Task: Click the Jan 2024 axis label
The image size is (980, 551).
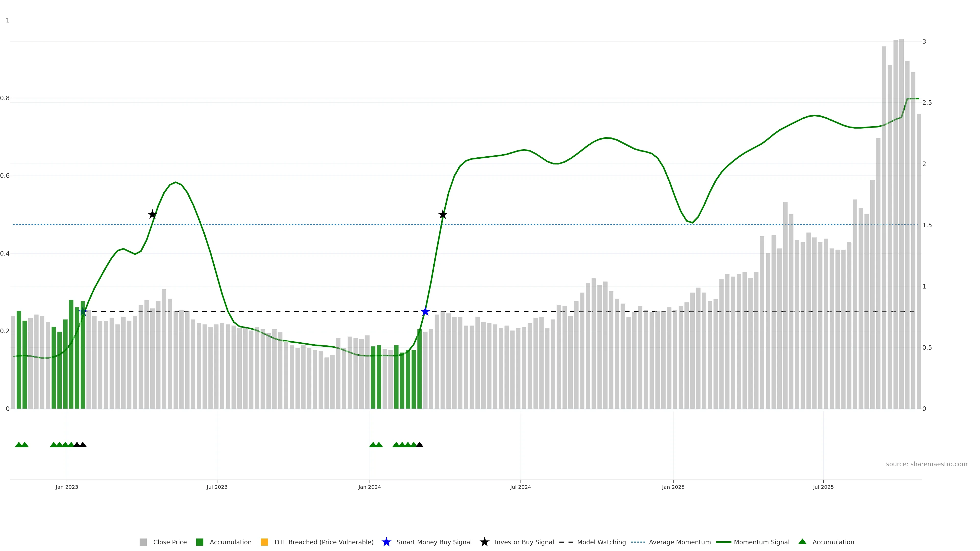Action: 369,487
